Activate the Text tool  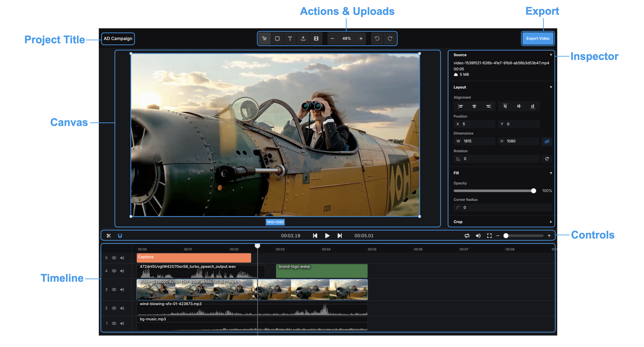[x=290, y=38]
